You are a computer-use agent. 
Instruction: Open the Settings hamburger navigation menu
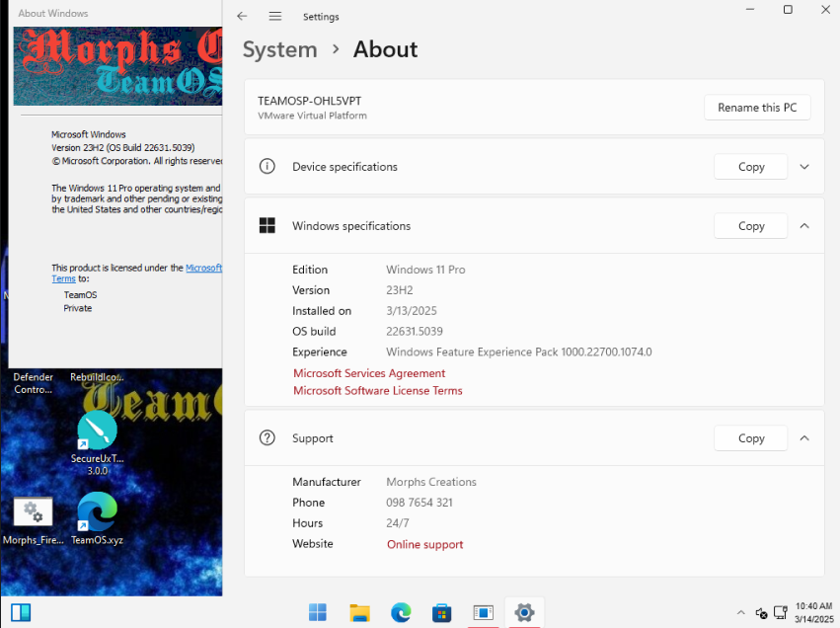(x=274, y=16)
